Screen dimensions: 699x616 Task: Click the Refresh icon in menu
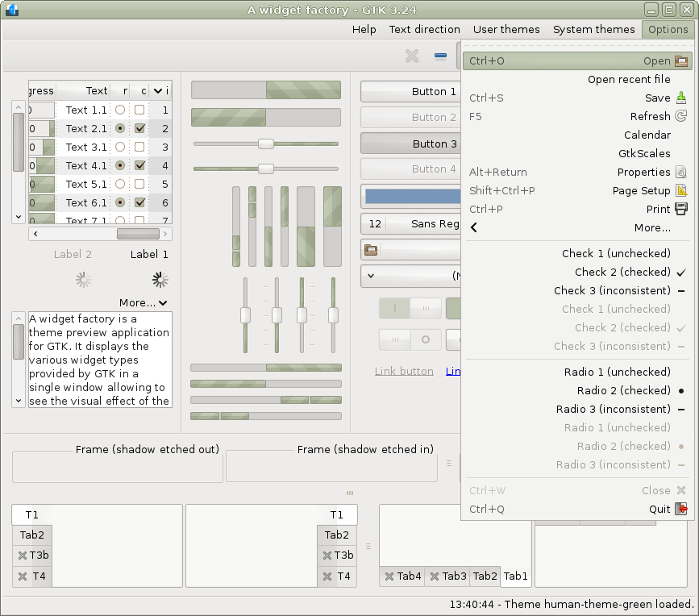tap(681, 117)
